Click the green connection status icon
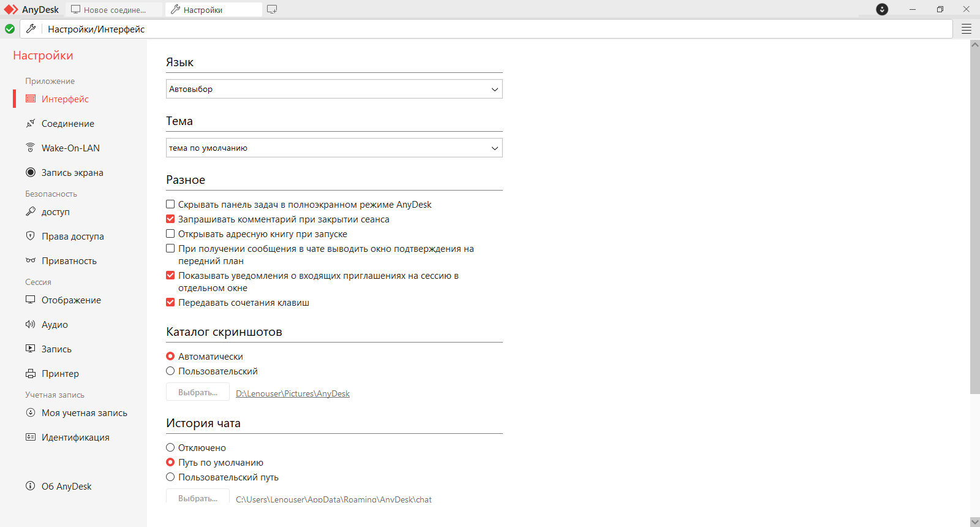This screenshot has height=527, width=980. pos(10,29)
